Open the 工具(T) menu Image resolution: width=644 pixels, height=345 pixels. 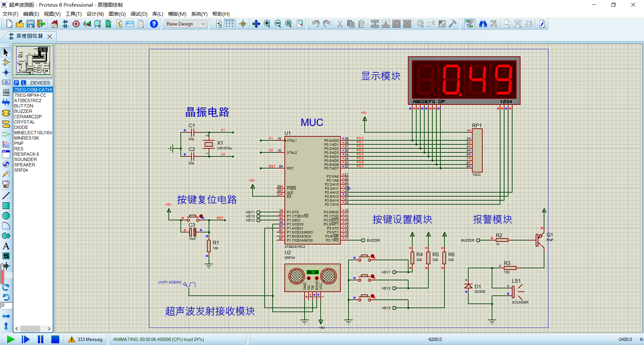73,14
